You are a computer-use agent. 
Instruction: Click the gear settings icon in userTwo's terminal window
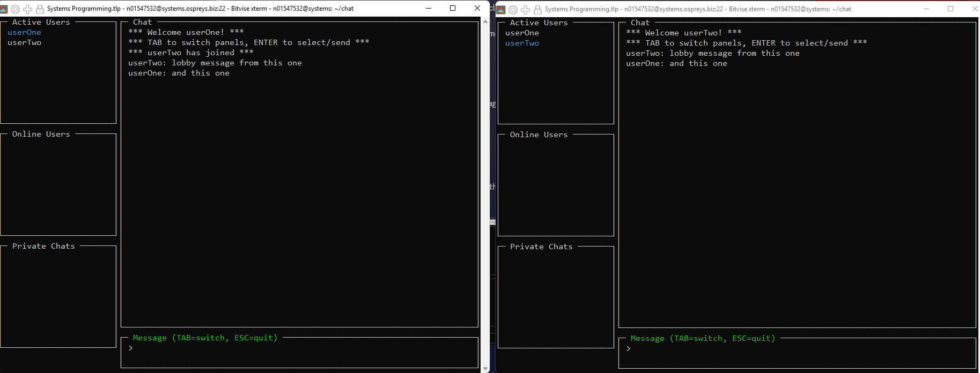513,10
